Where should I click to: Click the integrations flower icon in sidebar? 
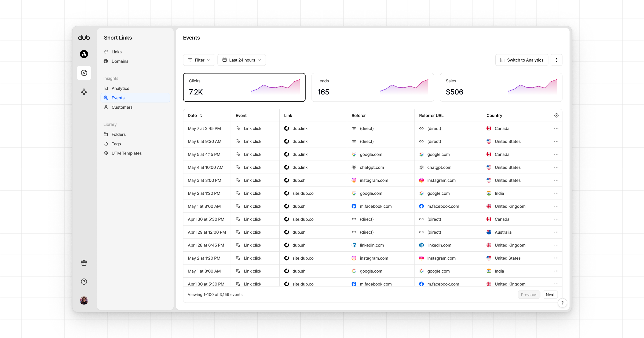(84, 92)
